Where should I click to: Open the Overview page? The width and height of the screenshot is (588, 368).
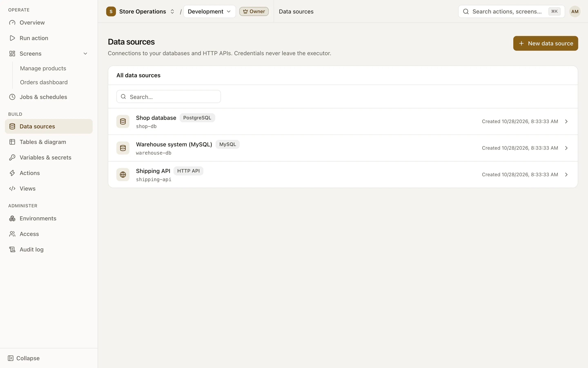click(49, 22)
